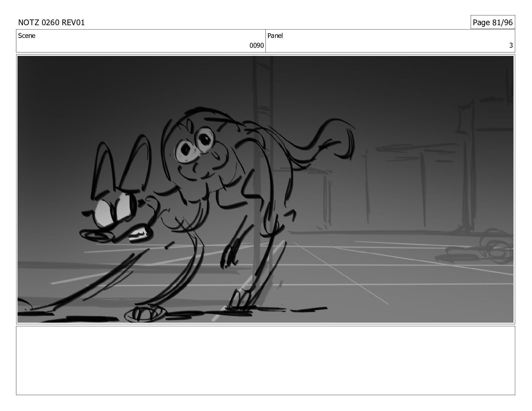532x411 pixels.
Task: Click the scene number '0090'
Action: pyautogui.click(x=257, y=46)
